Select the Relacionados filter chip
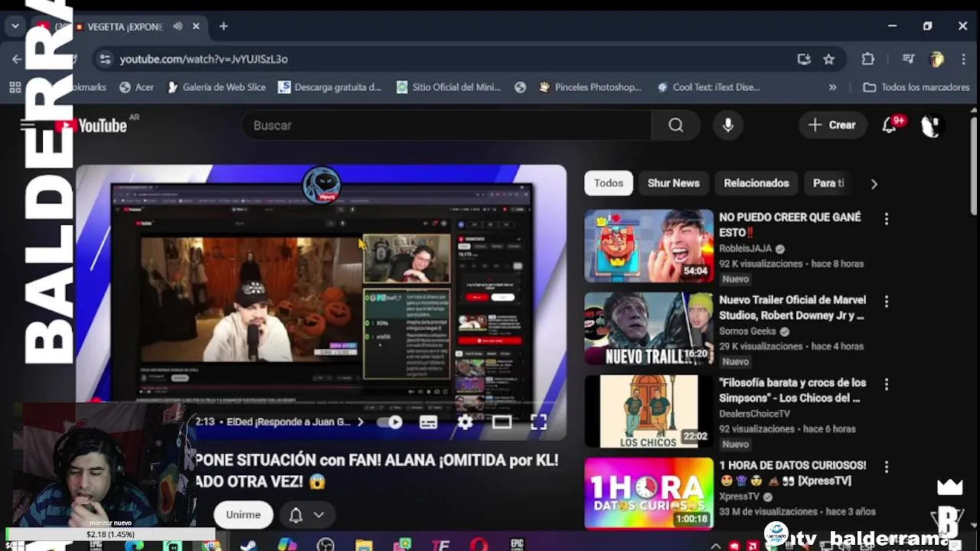The height and width of the screenshot is (551, 980). point(756,183)
